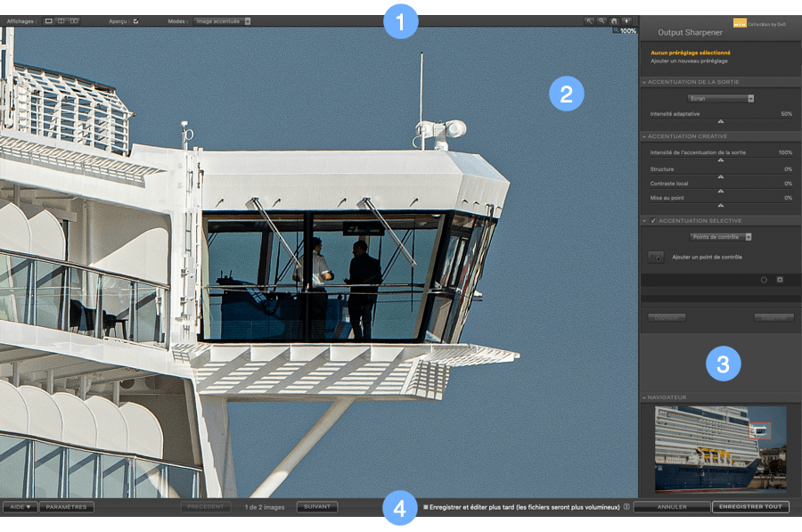802x532 pixels.
Task: Click the Précédent button
Action: click(206, 506)
